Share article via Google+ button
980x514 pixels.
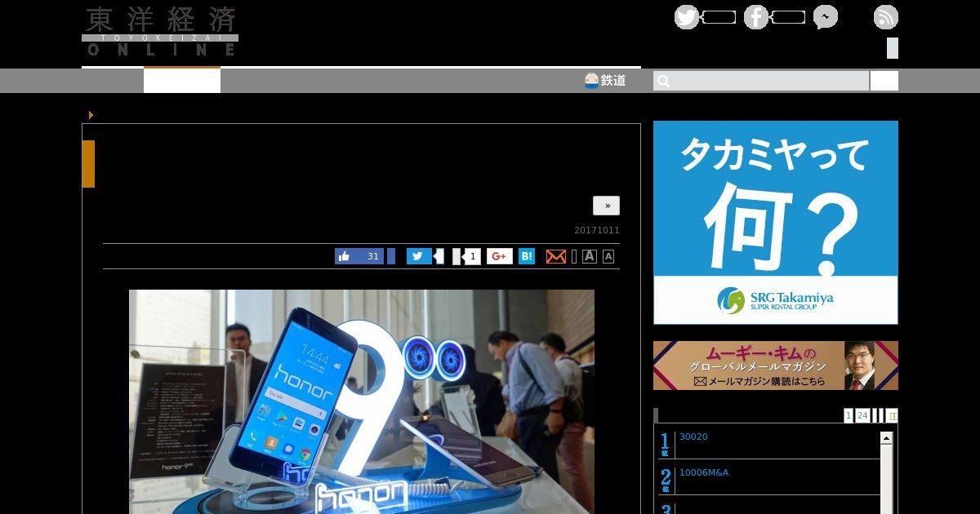pyautogui.click(x=500, y=256)
